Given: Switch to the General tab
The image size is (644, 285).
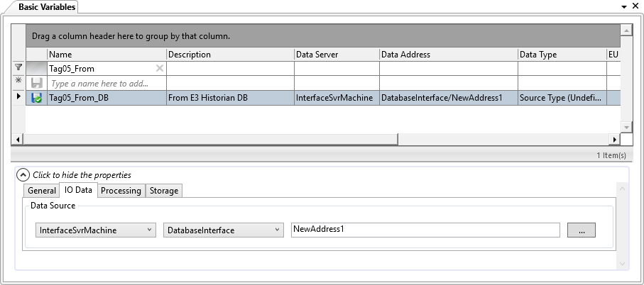Looking at the screenshot, I should click(42, 191).
